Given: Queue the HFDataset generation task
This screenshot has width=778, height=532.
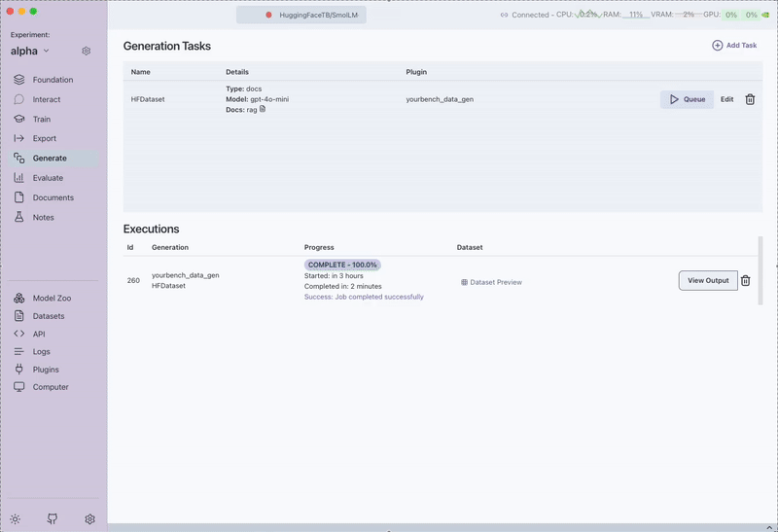Looking at the screenshot, I should tap(687, 99).
